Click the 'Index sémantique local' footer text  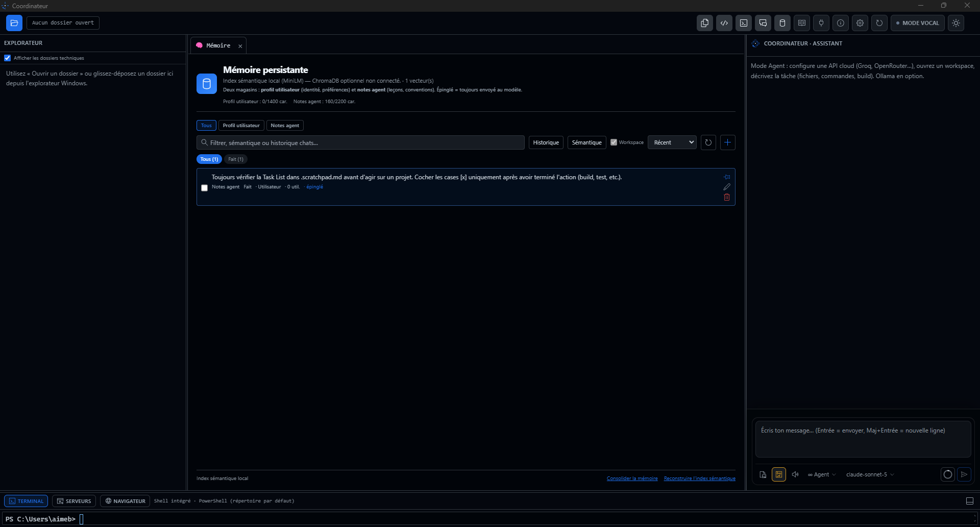click(x=222, y=478)
